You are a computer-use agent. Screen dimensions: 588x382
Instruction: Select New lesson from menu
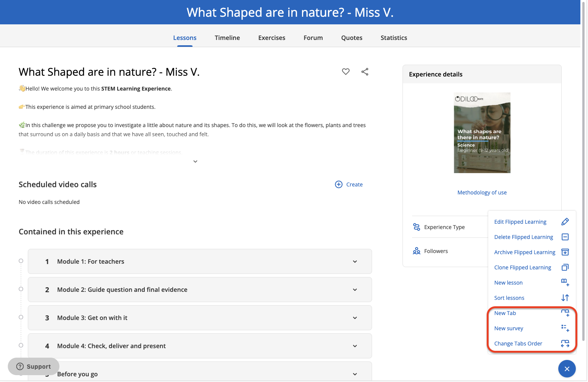(x=508, y=283)
